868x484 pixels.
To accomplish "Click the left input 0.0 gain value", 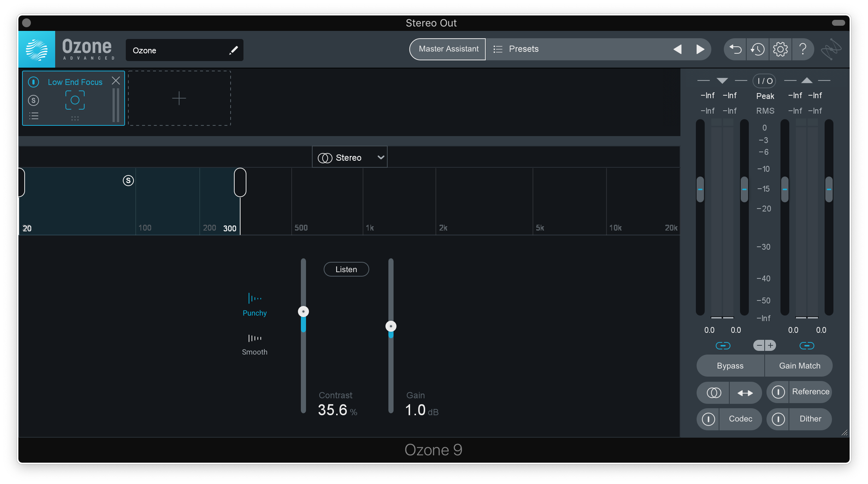I will pos(709,330).
